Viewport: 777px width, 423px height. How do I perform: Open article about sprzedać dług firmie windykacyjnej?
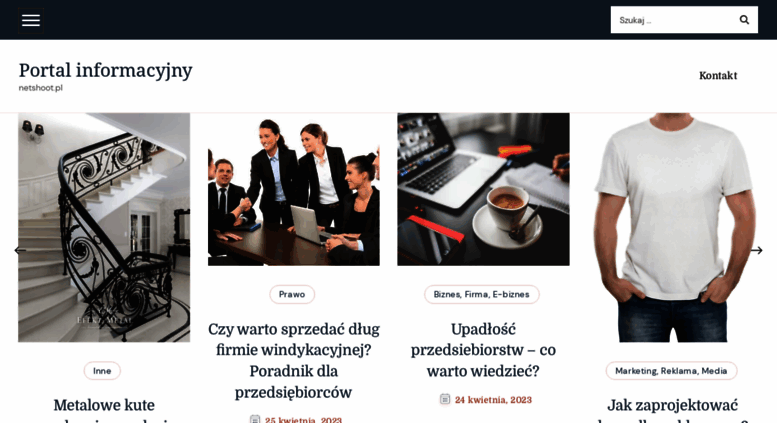(294, 361)
